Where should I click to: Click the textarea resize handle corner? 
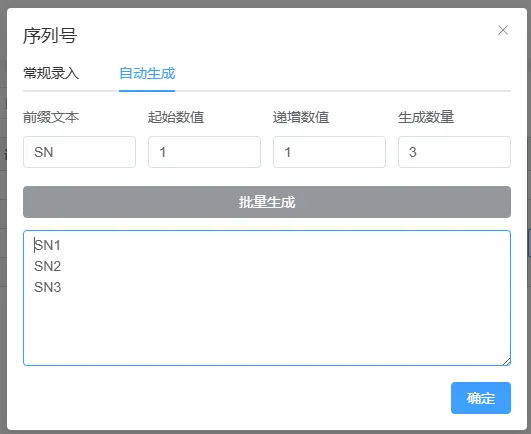click(x=506, y=362)
